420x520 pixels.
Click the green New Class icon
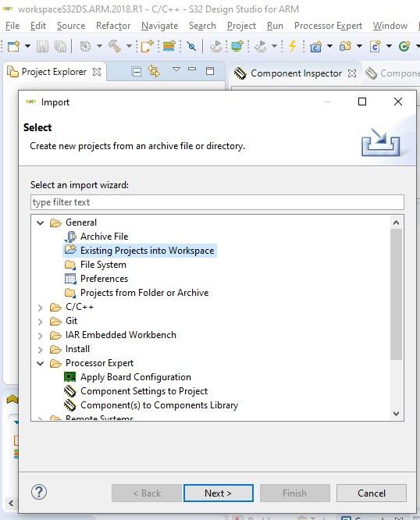pyautogui.click(x=404, y=46)
